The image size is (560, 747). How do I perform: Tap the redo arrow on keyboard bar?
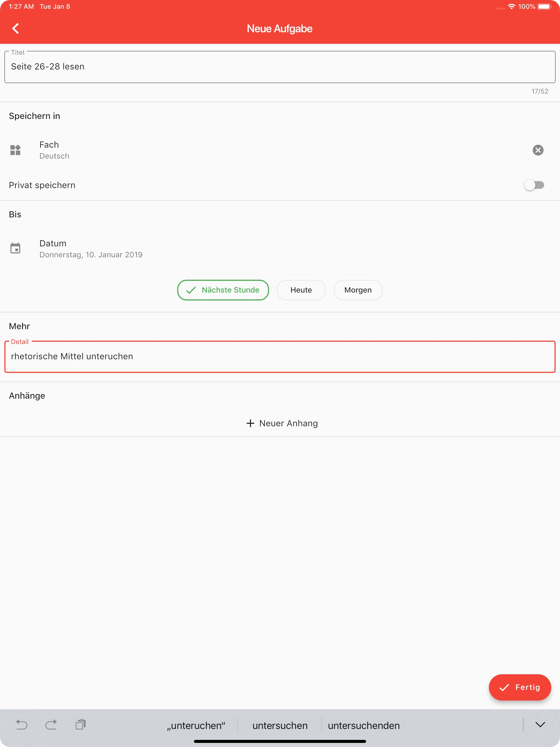(51, 725)
